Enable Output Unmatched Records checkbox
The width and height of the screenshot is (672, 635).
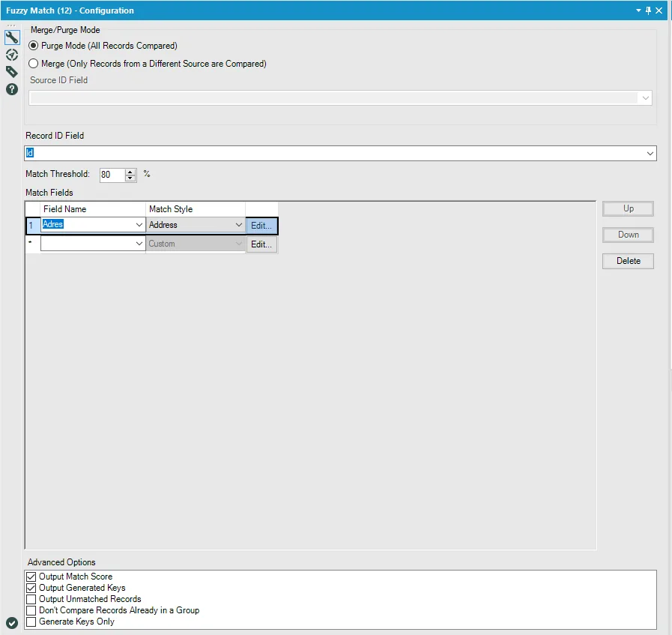[31, 599]
